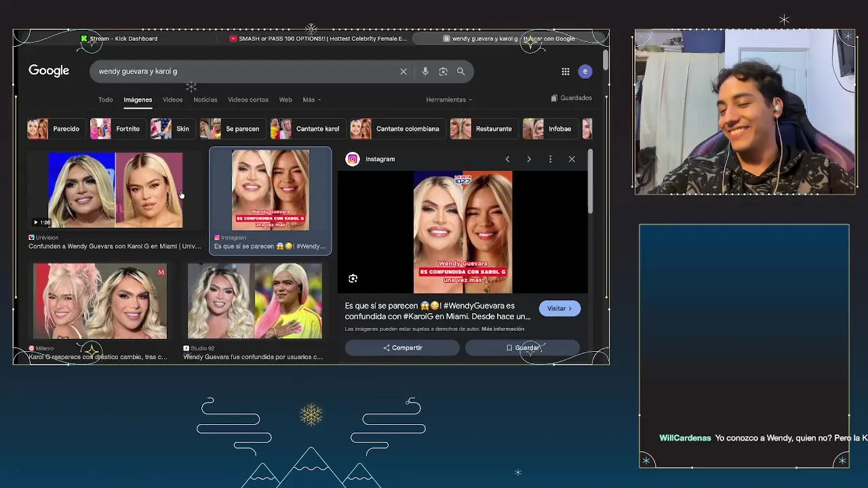Click the Compartir button
Image resolution: width=868 pixels, height=488 pixels.
tap(402, 348)
